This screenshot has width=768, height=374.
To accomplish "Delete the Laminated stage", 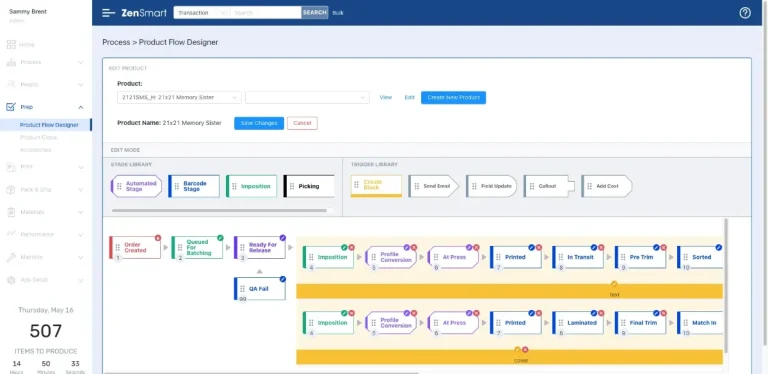I will (x=601, y=313).
